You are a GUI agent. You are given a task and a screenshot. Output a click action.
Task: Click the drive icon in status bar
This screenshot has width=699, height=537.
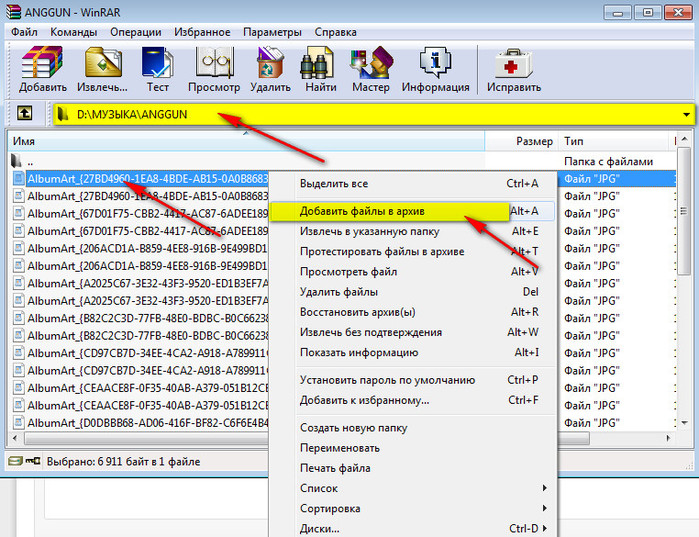(x=15, y=461)
